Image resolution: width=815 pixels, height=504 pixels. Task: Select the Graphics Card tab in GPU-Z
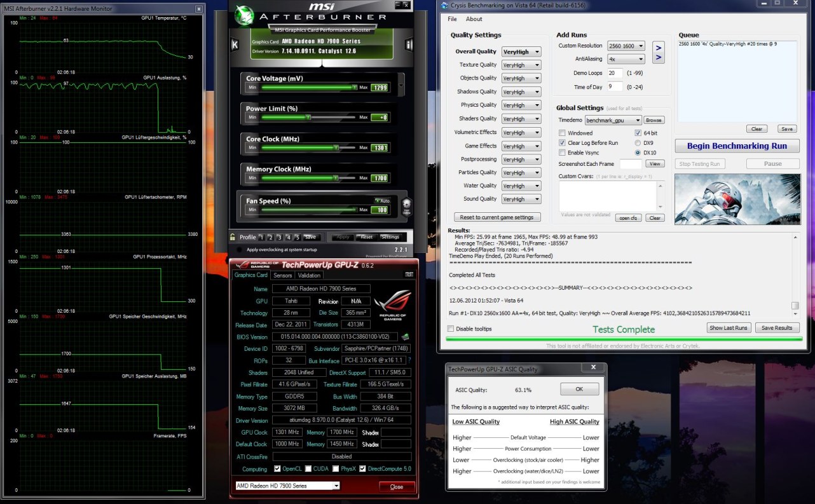click(251, 275)
